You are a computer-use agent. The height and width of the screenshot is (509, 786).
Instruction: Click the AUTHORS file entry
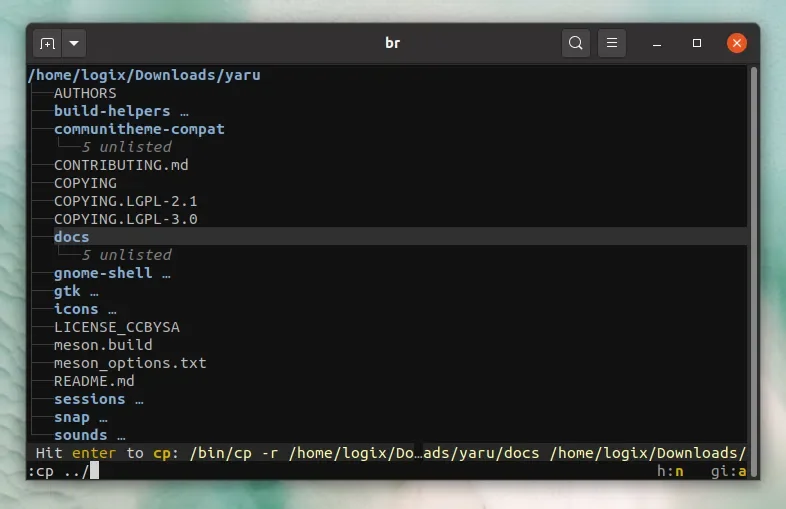85,93
